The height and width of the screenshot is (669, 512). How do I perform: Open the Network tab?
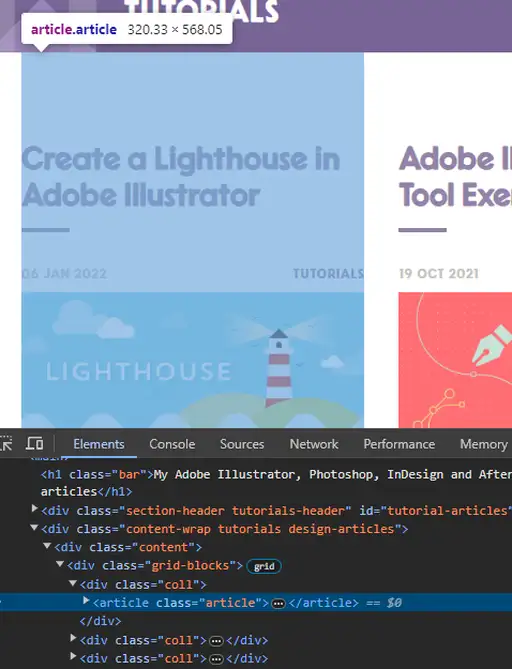314,444
